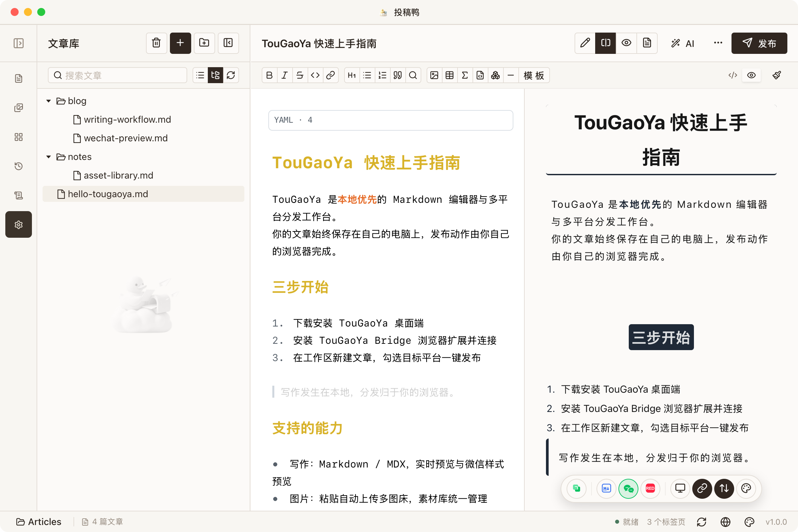Insert inline code with the angle-brackets icon
Screen dimensions: 798x532
(315, 75)
